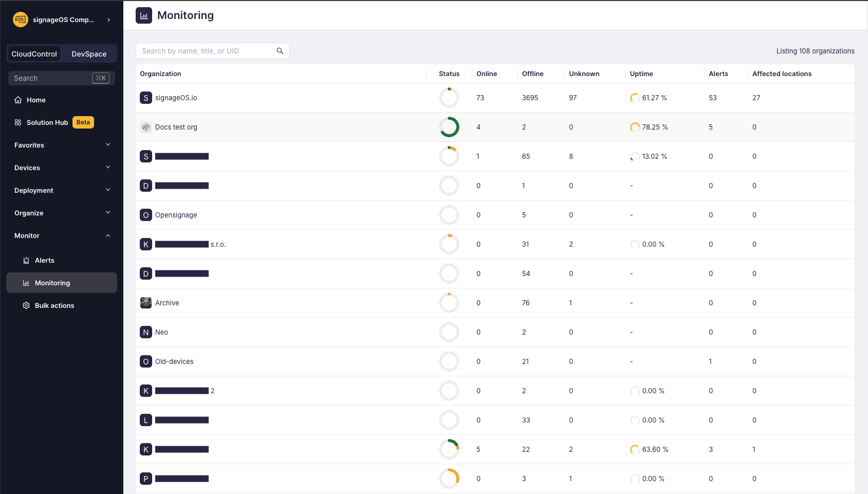This screenshot has width=868, height=494.
Task: Click the Opensignage O avatar icon
Action: point(146,215)
